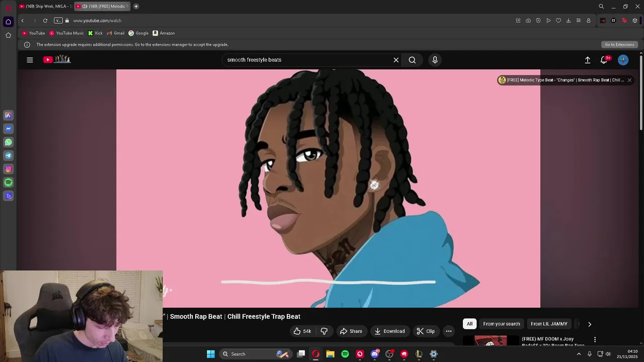Viewport: 644px width, 362px height.
Task: Start voice search with microphone
Action: click(435, 60)
